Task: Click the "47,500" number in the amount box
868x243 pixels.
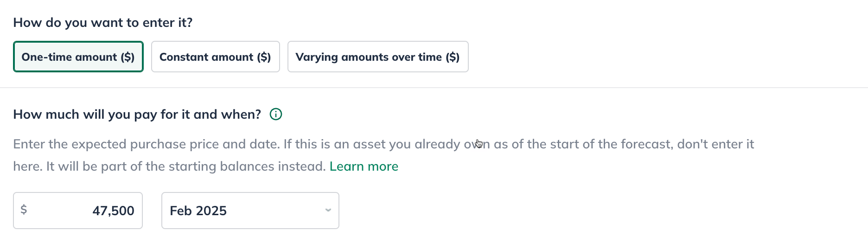Action: pos(113,211)
